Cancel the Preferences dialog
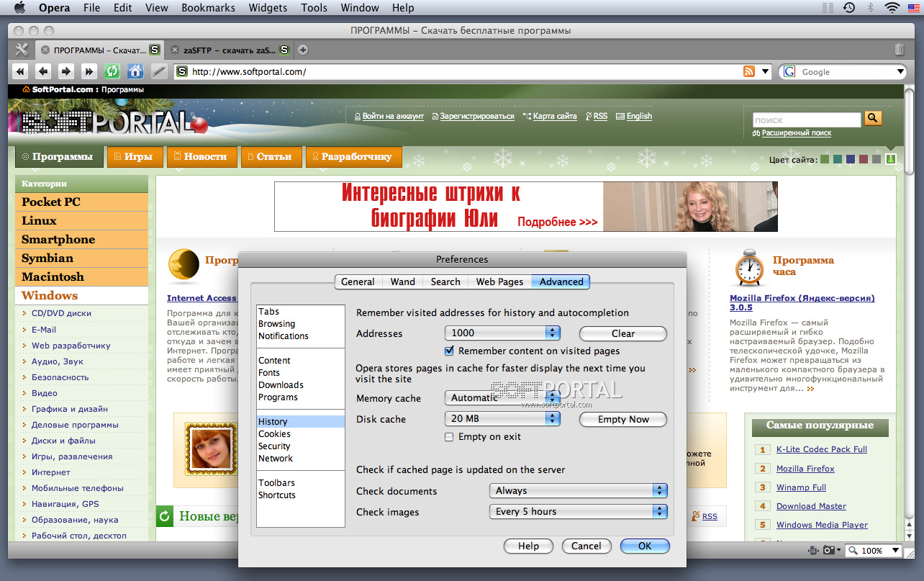 pos(586,546)
